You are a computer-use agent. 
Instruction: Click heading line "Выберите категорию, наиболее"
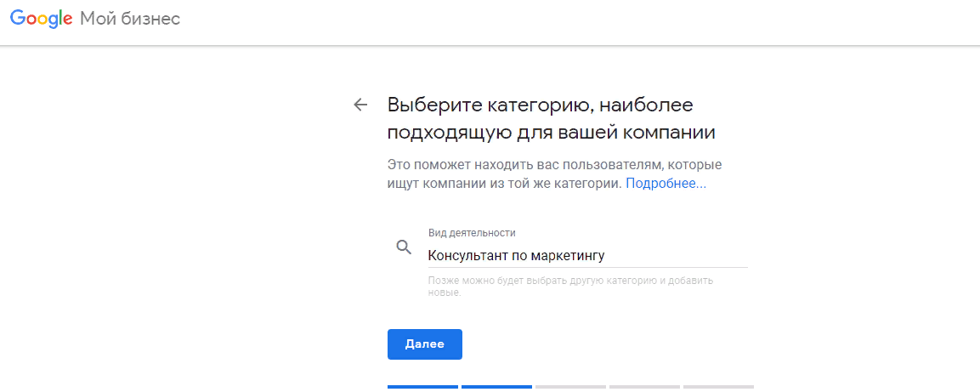pyautogui.click(x=541, y=105)
